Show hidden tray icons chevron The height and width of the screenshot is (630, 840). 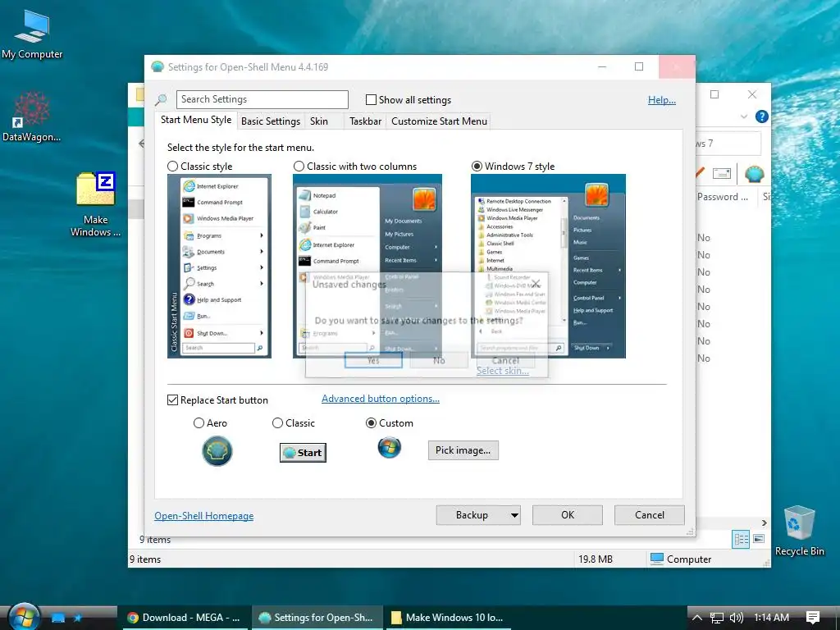[x=697, y=618]
